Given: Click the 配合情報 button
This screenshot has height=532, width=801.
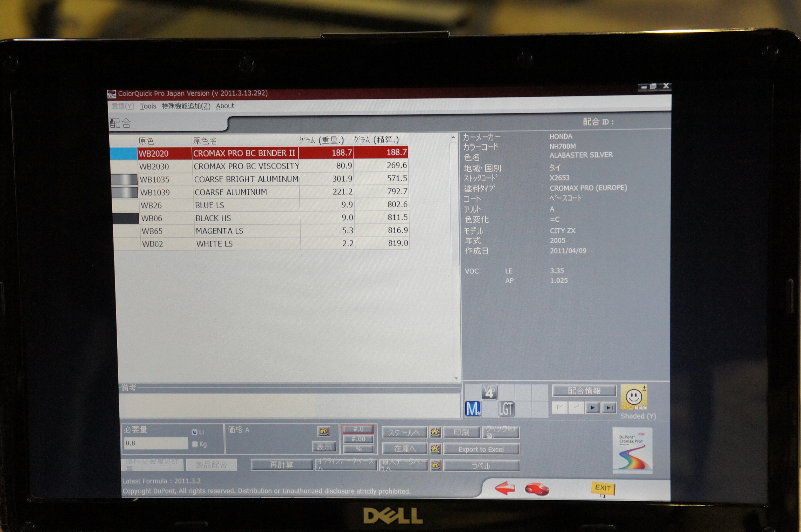Looking at the screenshot, I should point(584,391).
